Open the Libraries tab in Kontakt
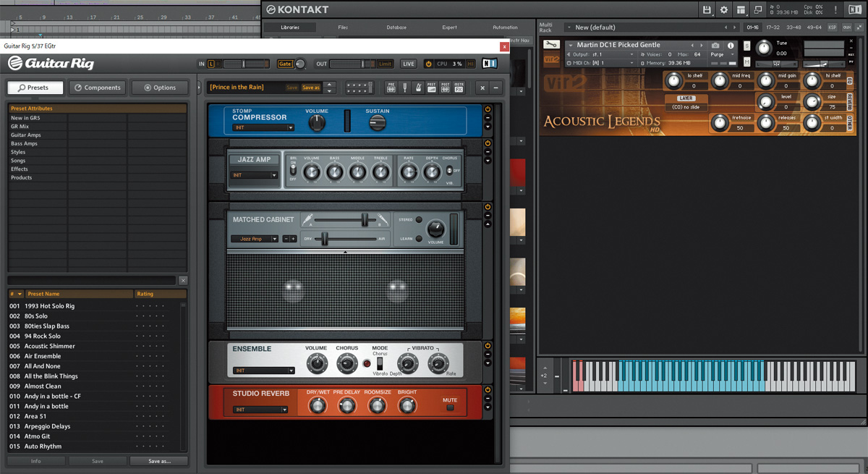Screen dimensions: 868x474 [x=289, y=27]
